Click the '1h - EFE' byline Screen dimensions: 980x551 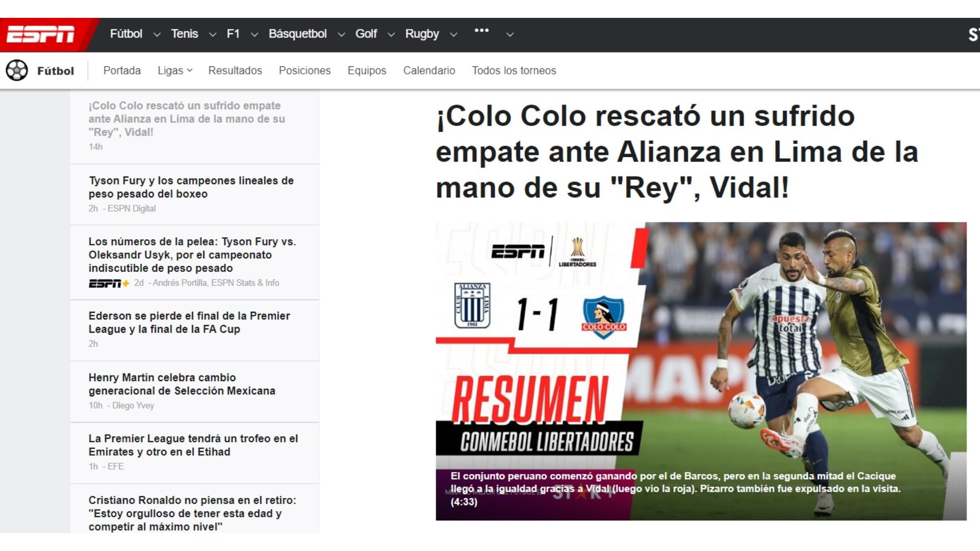[x=106, y=467]
